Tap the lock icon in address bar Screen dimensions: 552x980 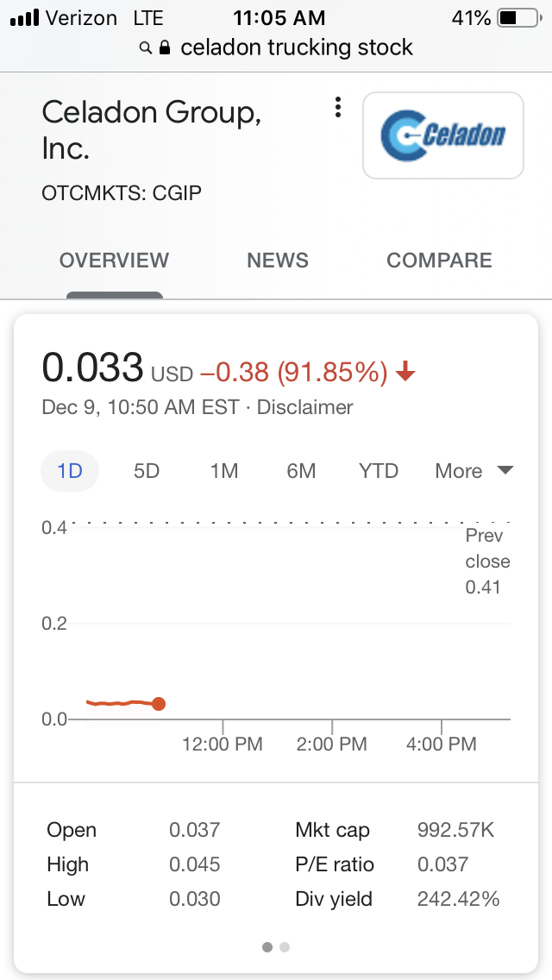166,48
